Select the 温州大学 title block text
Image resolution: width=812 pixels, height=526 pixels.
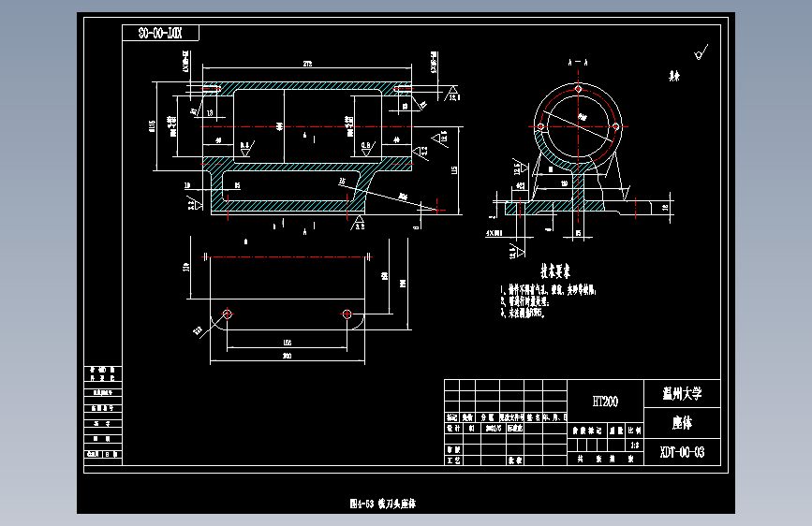pos(682,394)
